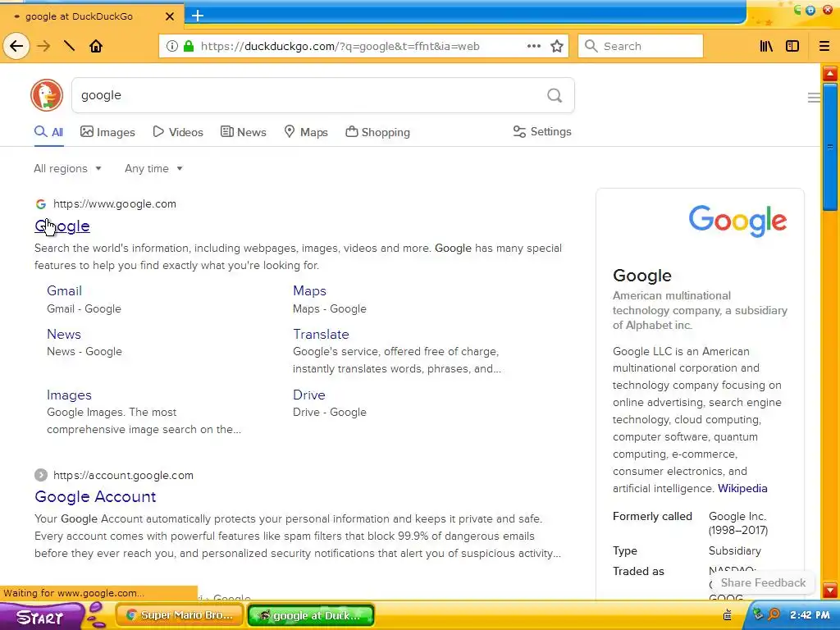Open the Google Account result link
This screenshot has height=630, width=840.
coord(95,496)
